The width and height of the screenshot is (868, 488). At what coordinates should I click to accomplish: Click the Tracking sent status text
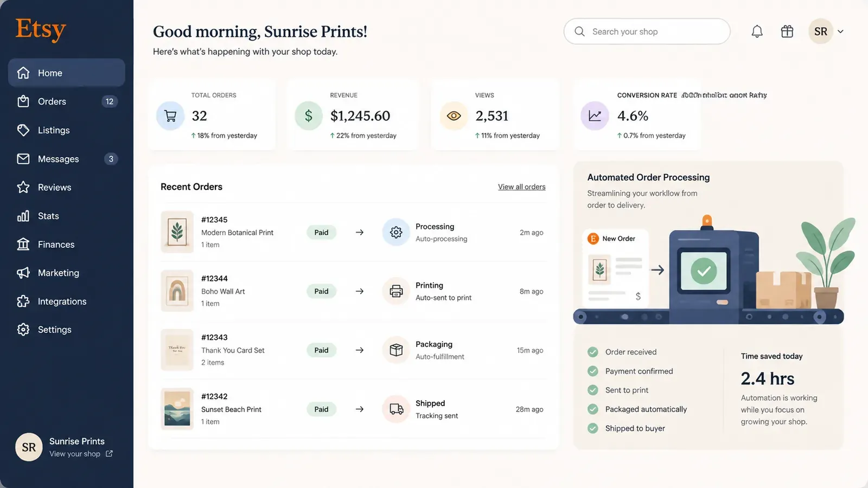(437, 416)
